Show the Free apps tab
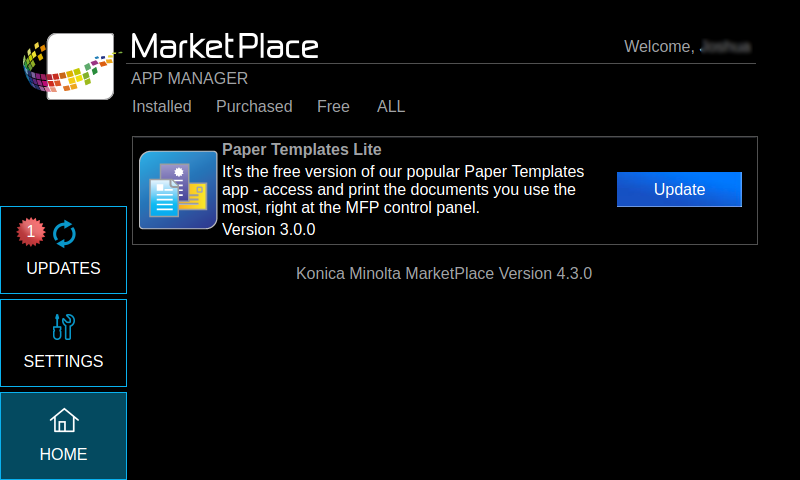This screenshot has width=800, height=480. 333,106
